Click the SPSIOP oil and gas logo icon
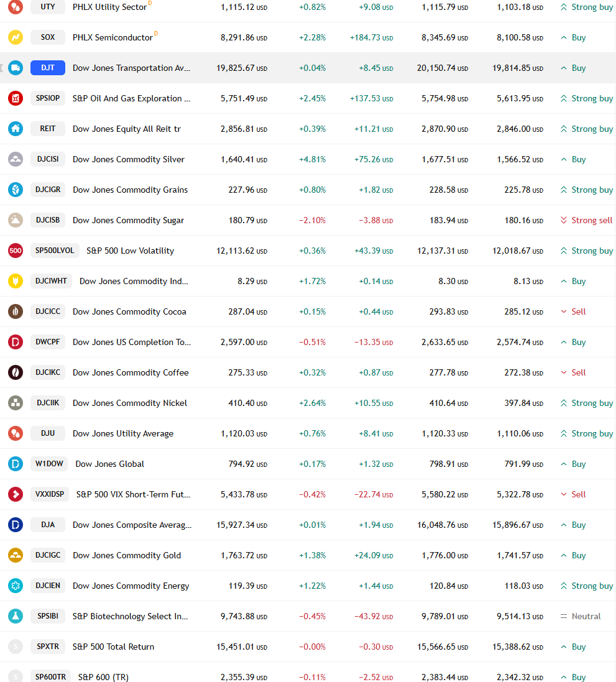Image resolution: width=616 pixels, height=682 pixels. (x=15, y=98)
